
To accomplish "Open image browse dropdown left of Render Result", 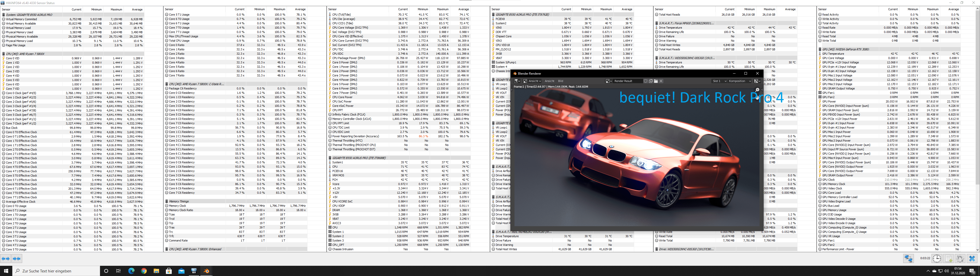I will (x=609, y=81).
